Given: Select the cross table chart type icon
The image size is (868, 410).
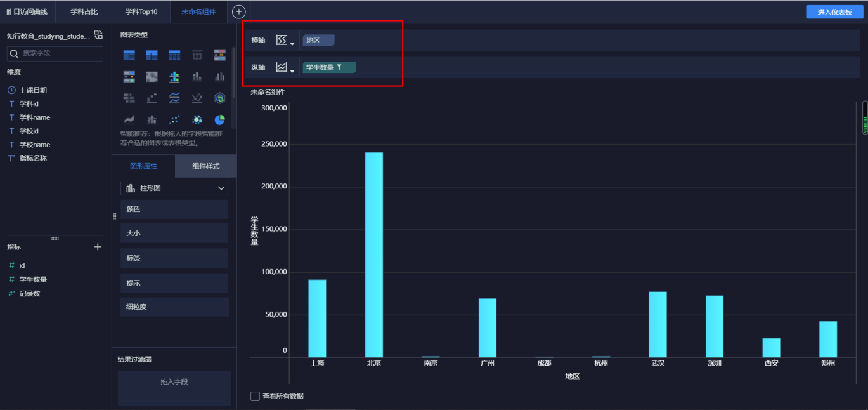Looking at the screenshot, I should click(152, 55).
